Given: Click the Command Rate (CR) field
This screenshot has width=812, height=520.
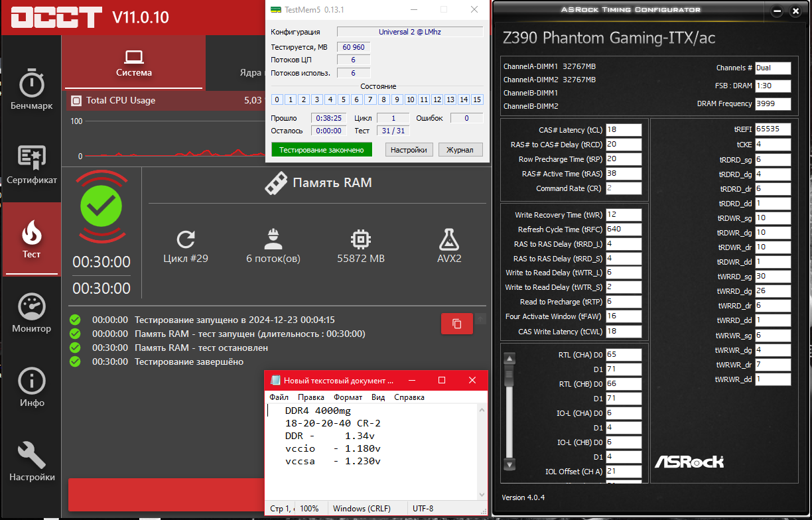Looking at the screenshot, I should (623, 188).
